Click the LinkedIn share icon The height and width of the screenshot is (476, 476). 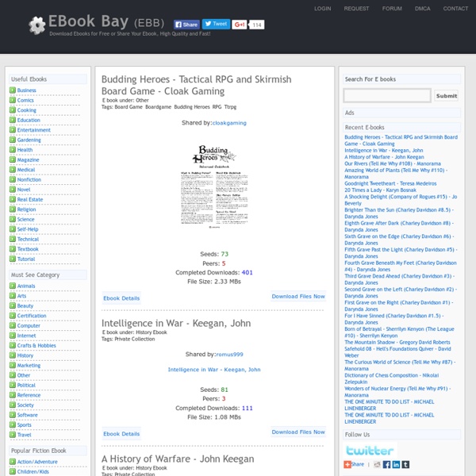(397, 465)
